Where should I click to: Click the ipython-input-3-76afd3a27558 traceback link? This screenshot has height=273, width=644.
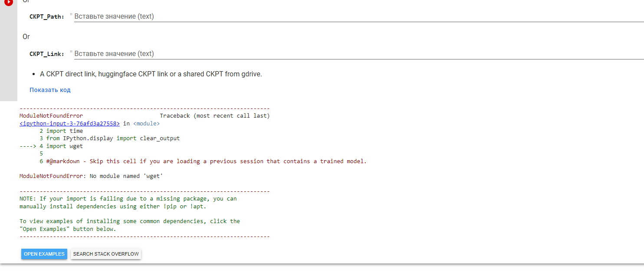[69, 123]
